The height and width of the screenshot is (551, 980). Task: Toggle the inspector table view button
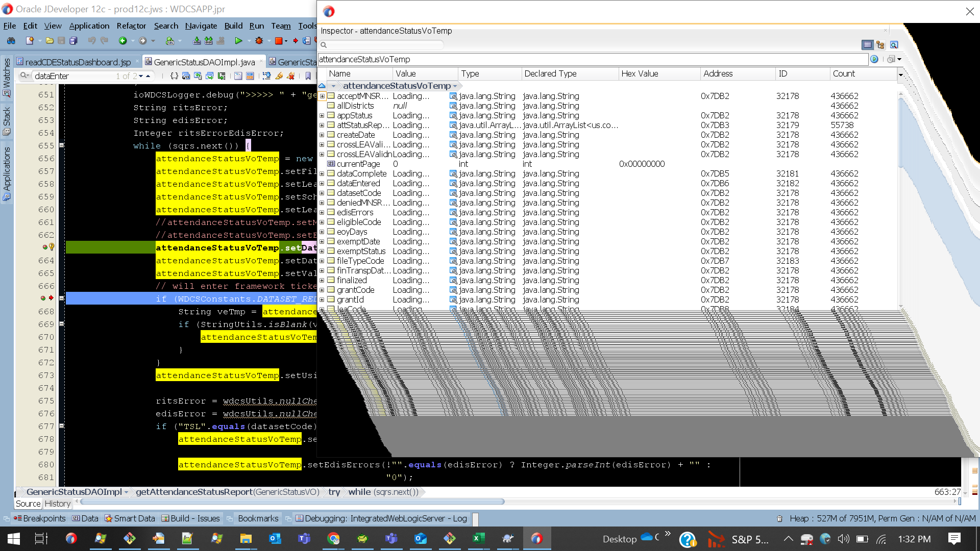coord(867,45)
